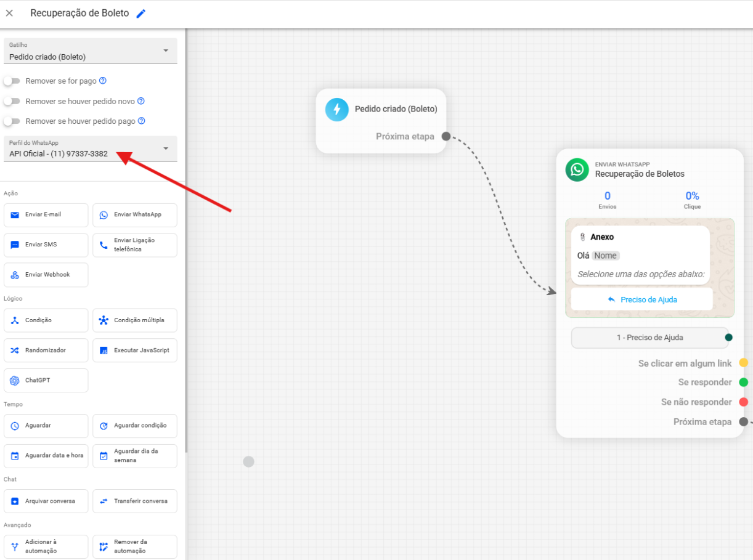The height and width of the screenshot is (560, 753).
Task: Click the lightning bolt trigger node icon
Action: click(336, 110)
